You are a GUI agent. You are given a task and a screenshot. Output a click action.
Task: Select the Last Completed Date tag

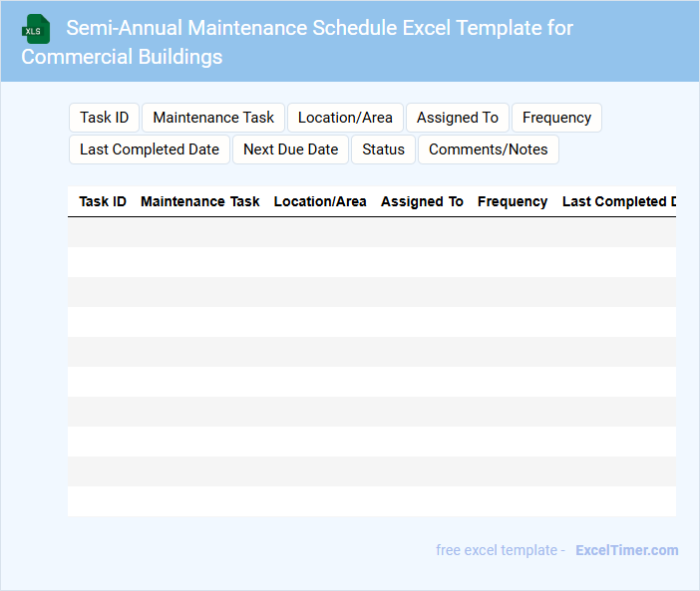click(x=150, y=149)
